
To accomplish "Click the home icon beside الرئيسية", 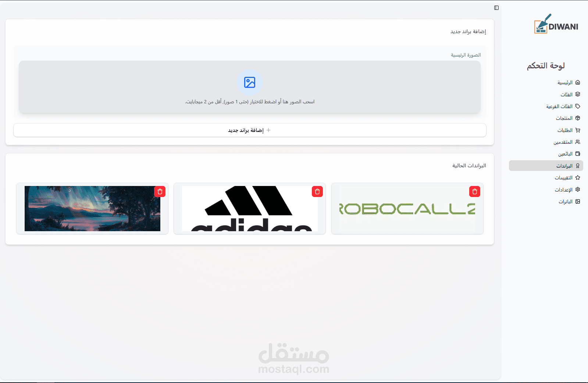I will click(x=578, y=82).
